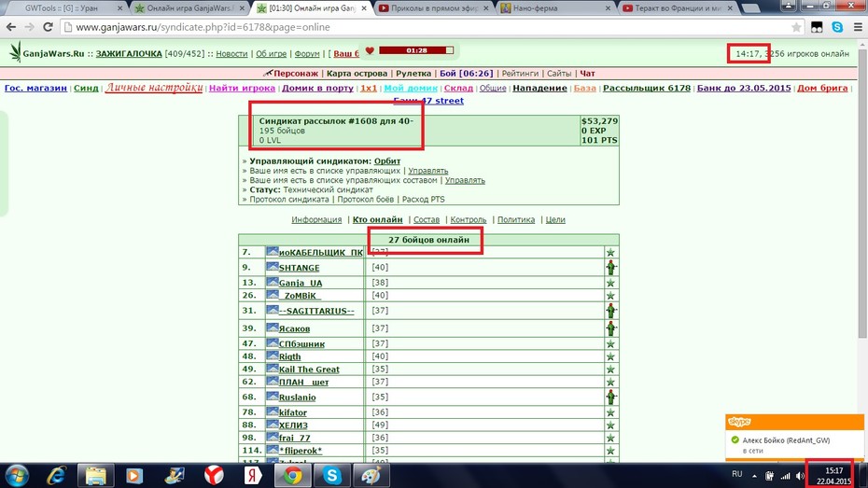
Task: Click the soldier icon in Ruslanio row
Action: [610, 397]
